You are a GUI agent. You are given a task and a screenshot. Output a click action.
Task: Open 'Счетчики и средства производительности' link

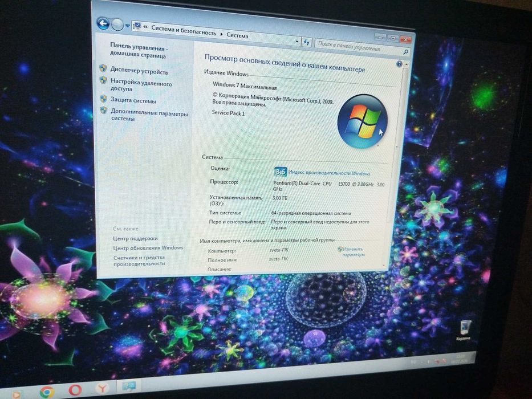coord(139,260)
